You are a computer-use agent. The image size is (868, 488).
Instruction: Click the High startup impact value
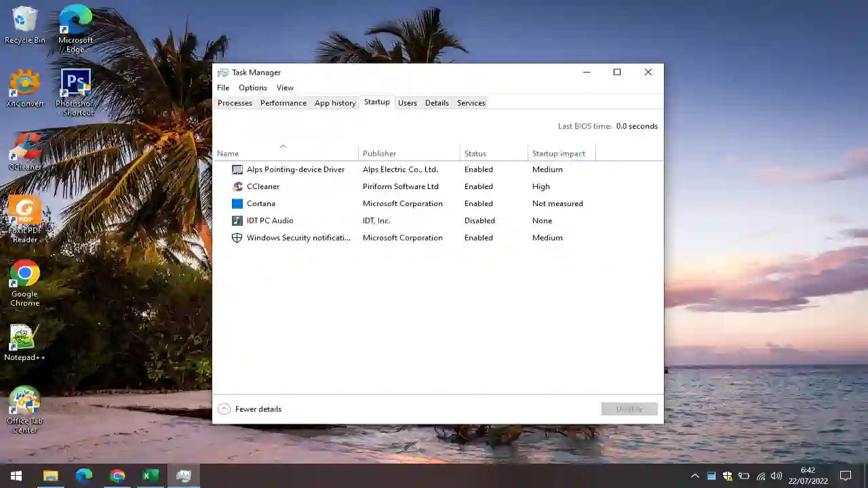click(x=541, y=186)
